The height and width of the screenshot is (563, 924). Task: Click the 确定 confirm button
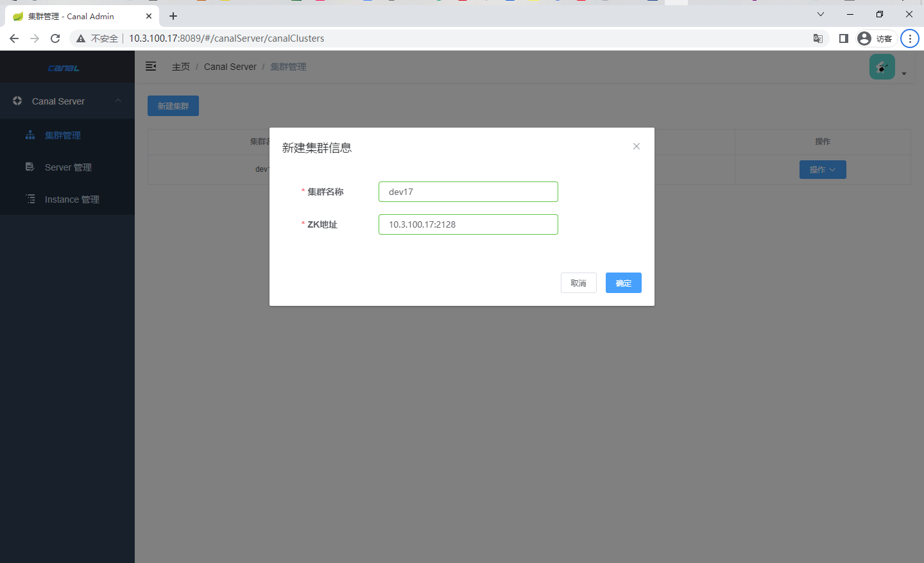point(623,283)
